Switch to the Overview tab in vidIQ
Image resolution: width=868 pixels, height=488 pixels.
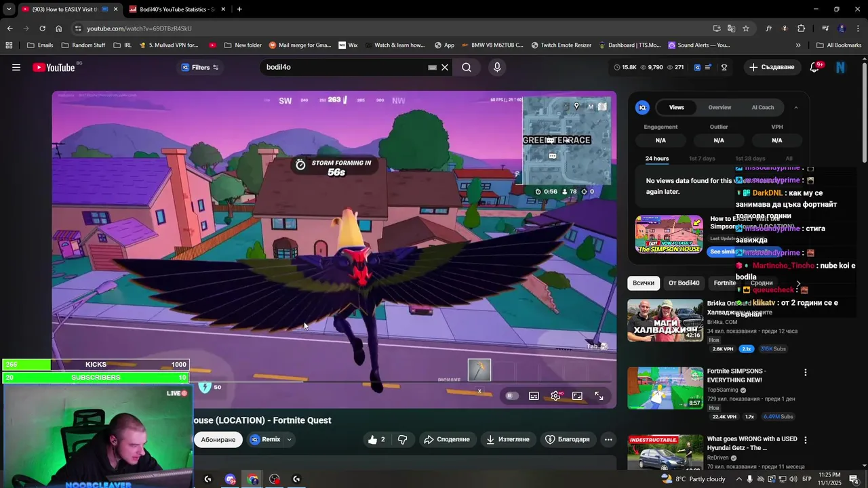point(719,107)
